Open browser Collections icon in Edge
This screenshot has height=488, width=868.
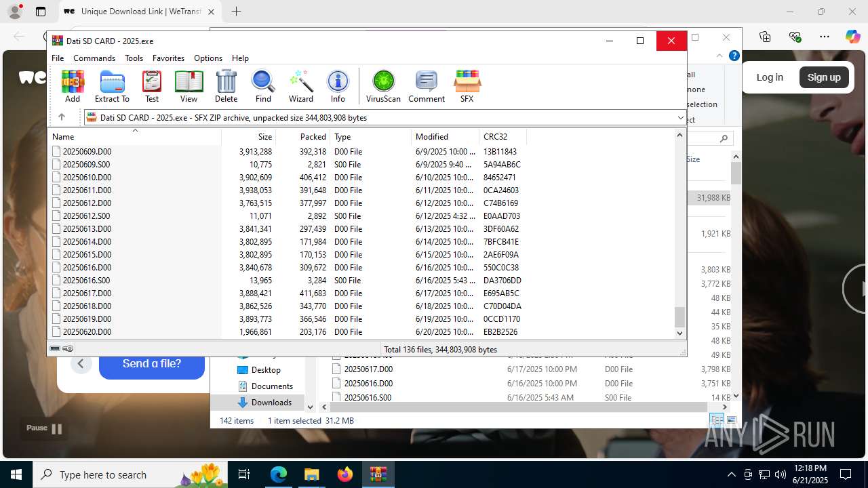click(x=765, y=37)
